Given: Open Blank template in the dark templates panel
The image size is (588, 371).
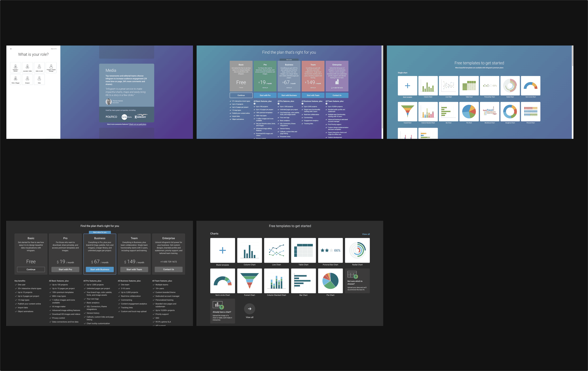Looking at the screenshot, I should 223,250.
